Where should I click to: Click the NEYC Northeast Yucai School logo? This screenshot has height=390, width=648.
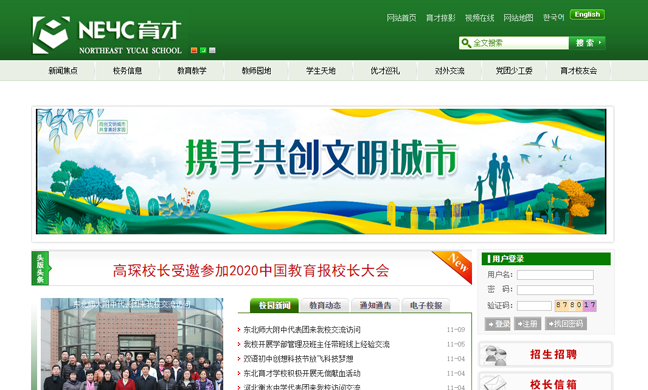(107, 35)
